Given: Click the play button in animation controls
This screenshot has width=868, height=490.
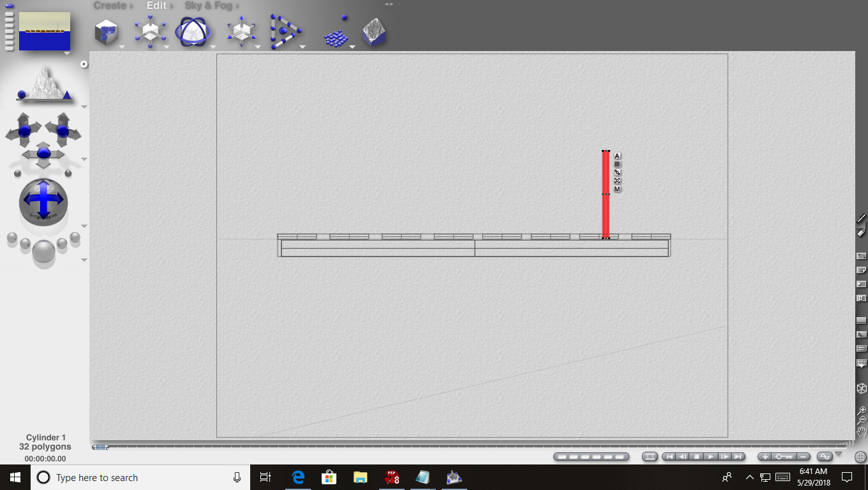Looking at the screenshot, I should point(710,457).
